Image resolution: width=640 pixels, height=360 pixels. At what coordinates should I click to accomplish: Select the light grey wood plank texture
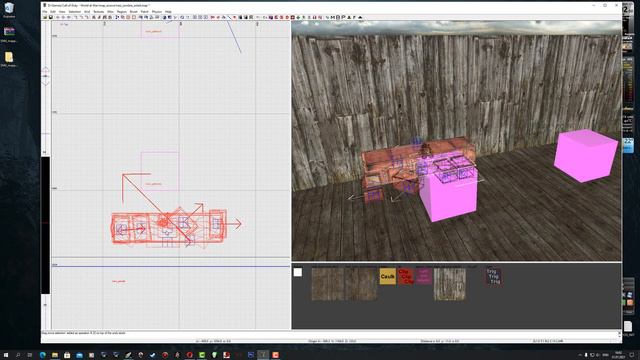[x=449, y=284]
